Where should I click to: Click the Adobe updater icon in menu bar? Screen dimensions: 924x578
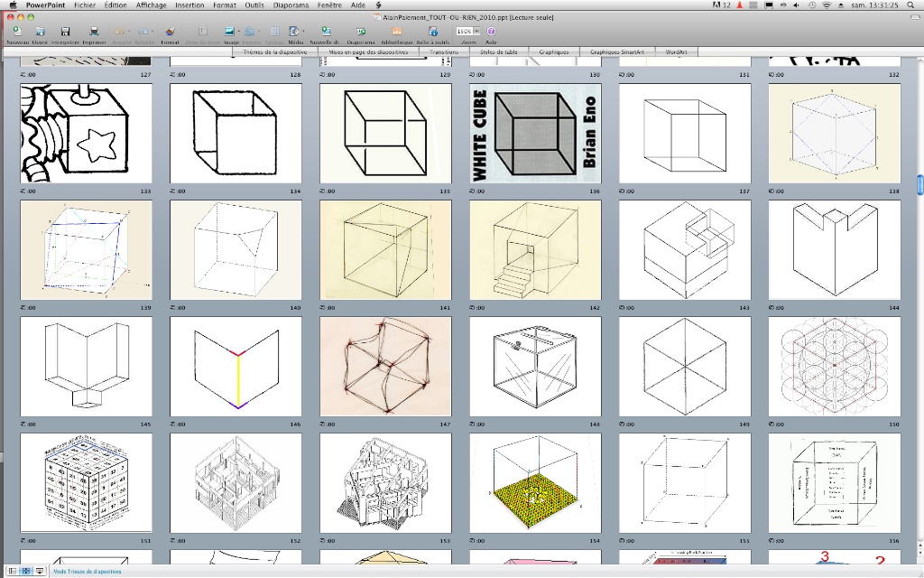click(719, 5)
